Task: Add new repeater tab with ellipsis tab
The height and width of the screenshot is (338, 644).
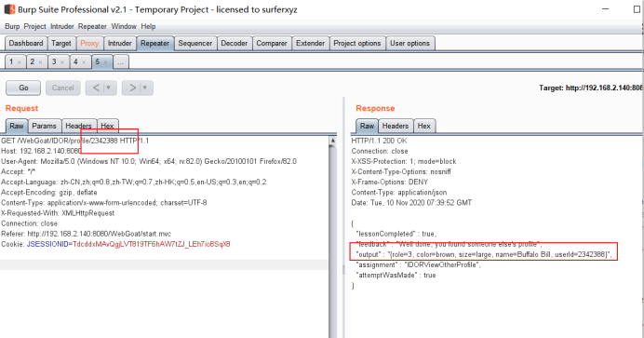Action: pyautogui.click(x=120, y=62)
